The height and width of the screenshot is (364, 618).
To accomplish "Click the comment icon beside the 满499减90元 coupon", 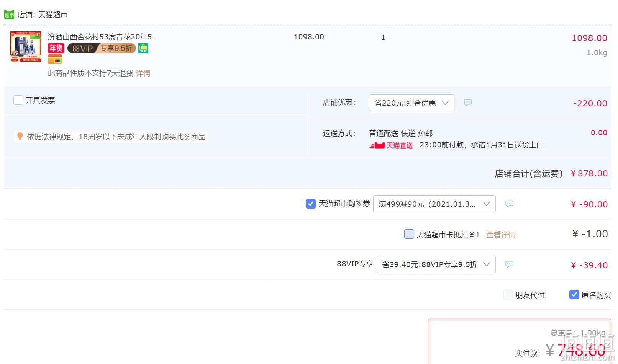I will (509, 204).
